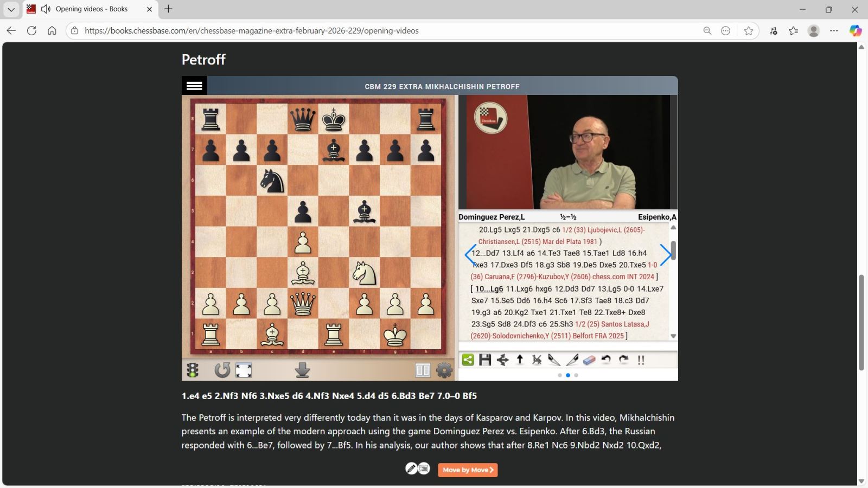
Task: Select the first pagination dot under notation
Action: pyautogui.click(x=560, y=375)
